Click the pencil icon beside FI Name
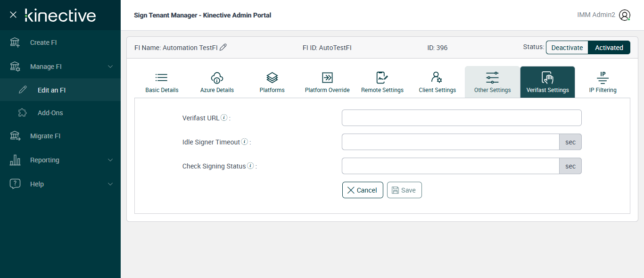This screenshot has height=278, width=644. coord(223,47)
